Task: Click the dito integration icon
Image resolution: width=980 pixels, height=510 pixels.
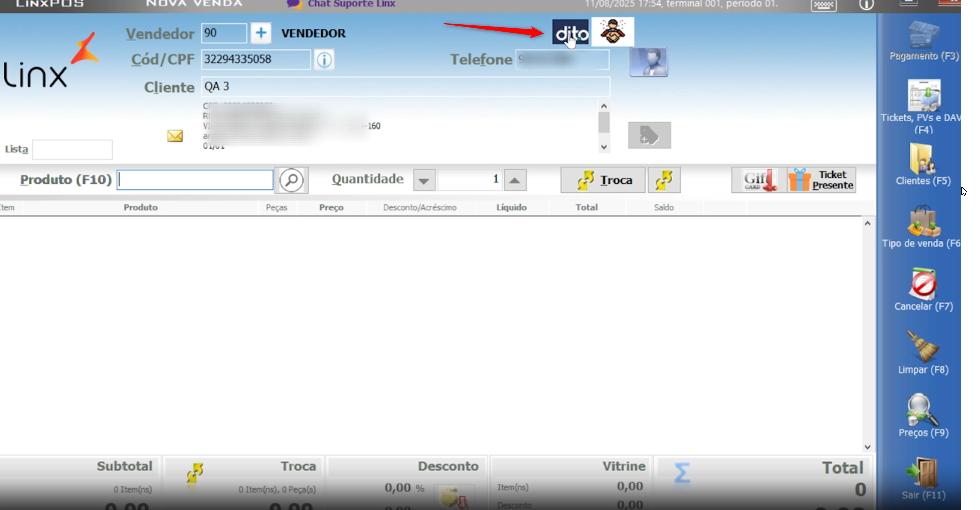Action: [x=571, y=32]
